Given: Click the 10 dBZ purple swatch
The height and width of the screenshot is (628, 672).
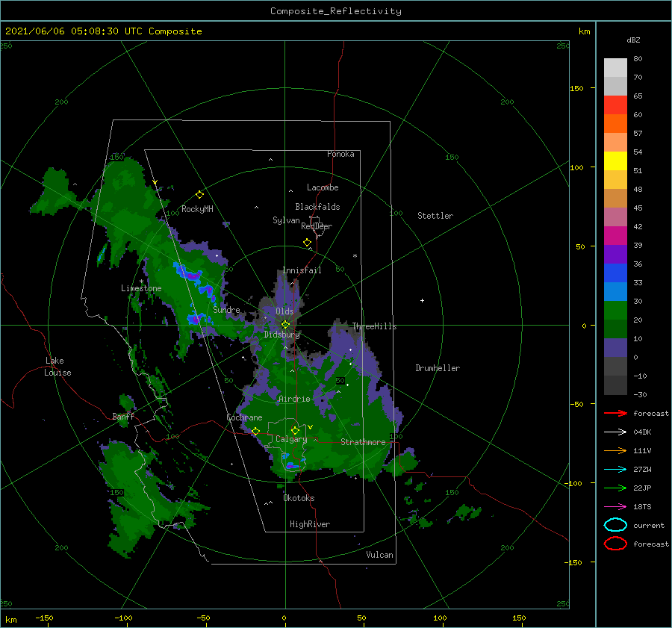Looking at the screenshot, I should coord(615,348).
